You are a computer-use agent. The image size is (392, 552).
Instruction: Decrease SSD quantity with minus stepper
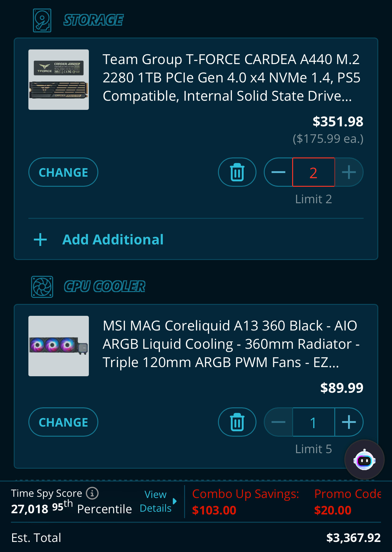(x=278, y=172)
